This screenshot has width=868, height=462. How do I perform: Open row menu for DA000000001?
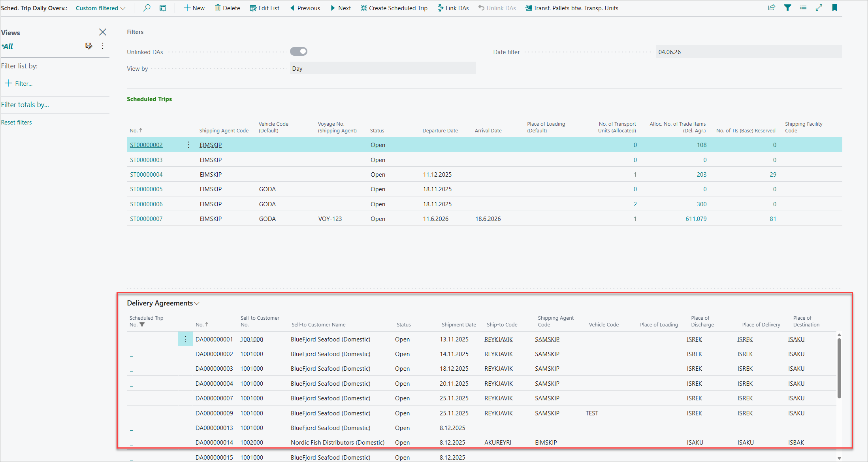pos(185,339)
